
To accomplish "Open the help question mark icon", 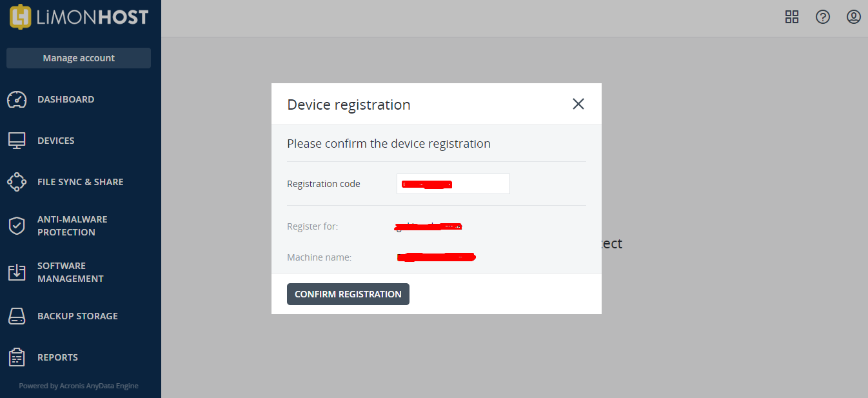I will click(823, 17).
